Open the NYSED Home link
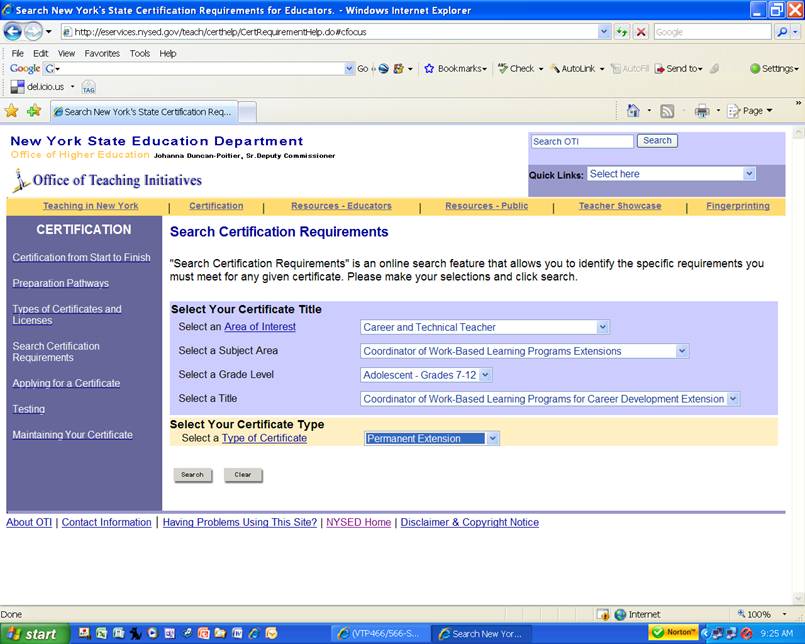 [357, 522]
